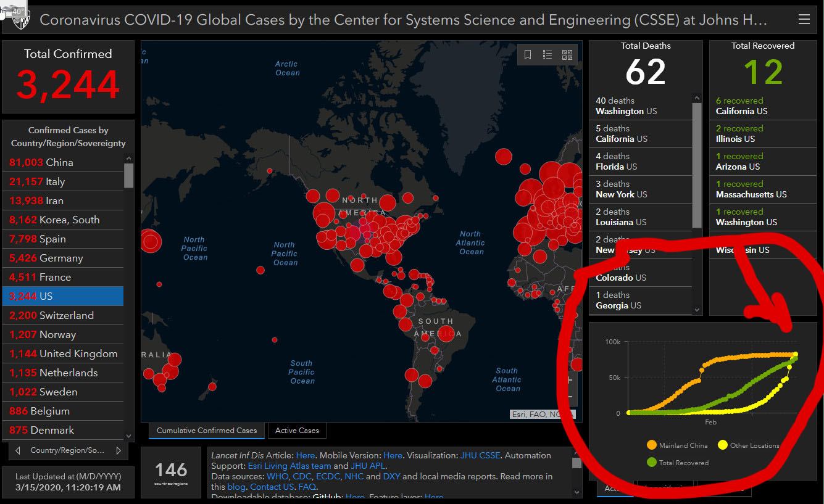The image size is (824, 504).
Task: Open the NHC data source link
Action: [354, 476]
